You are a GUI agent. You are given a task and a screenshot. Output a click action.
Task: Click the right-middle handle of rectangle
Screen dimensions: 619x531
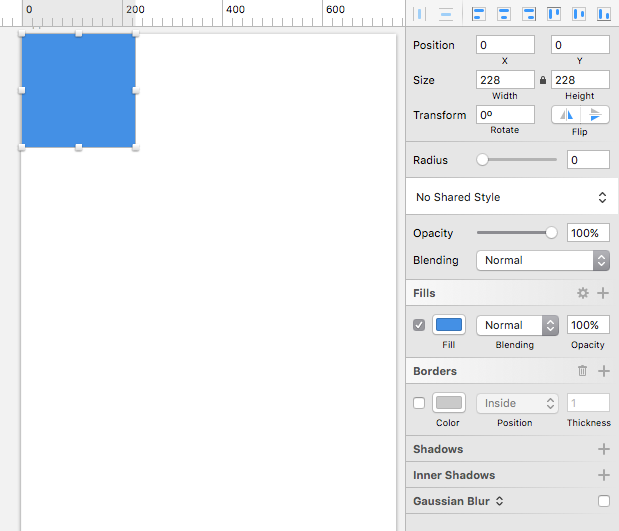pyautogui.click(x=135, y=90)
